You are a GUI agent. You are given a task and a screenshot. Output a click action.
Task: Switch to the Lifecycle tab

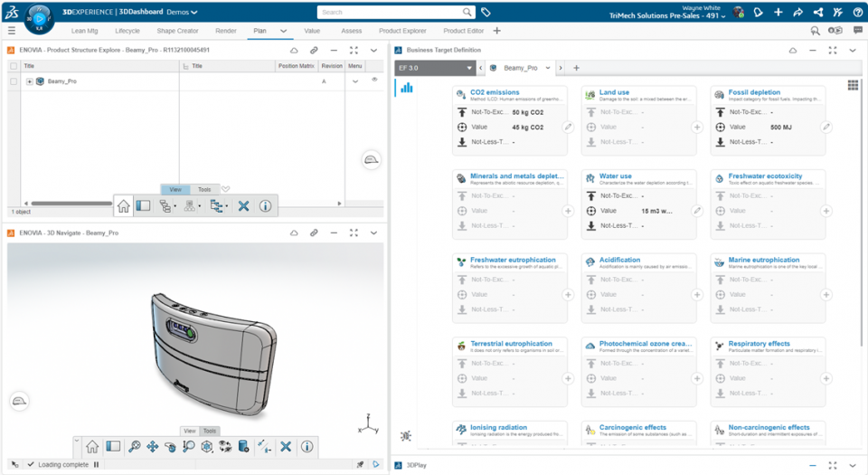(x=127, y=31)
